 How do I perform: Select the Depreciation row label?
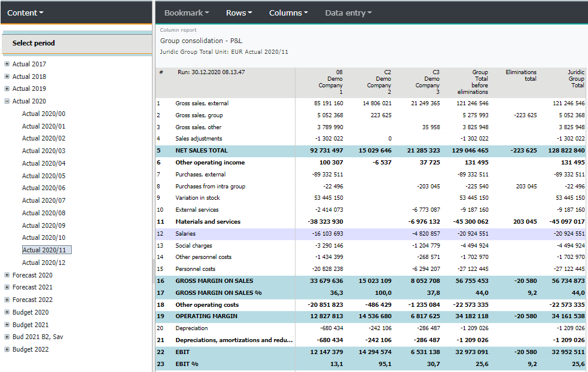[191, 328]
